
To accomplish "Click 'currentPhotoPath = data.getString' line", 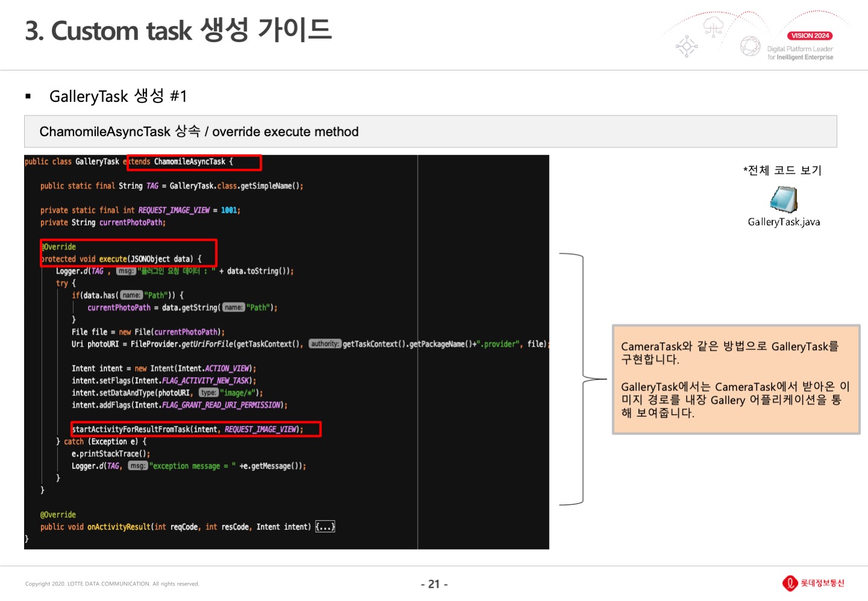I will coord(183,307).
